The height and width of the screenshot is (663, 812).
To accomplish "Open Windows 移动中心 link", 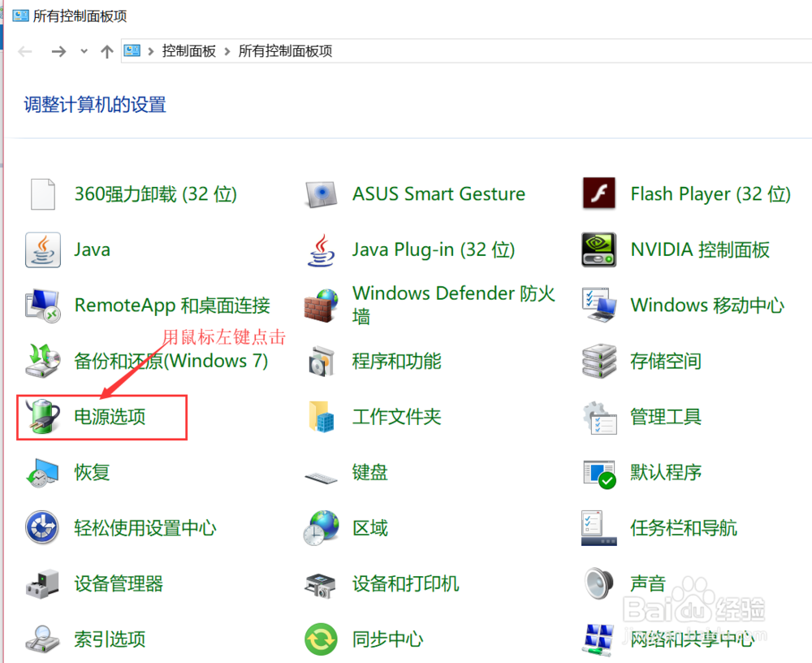I will (707, 305).
